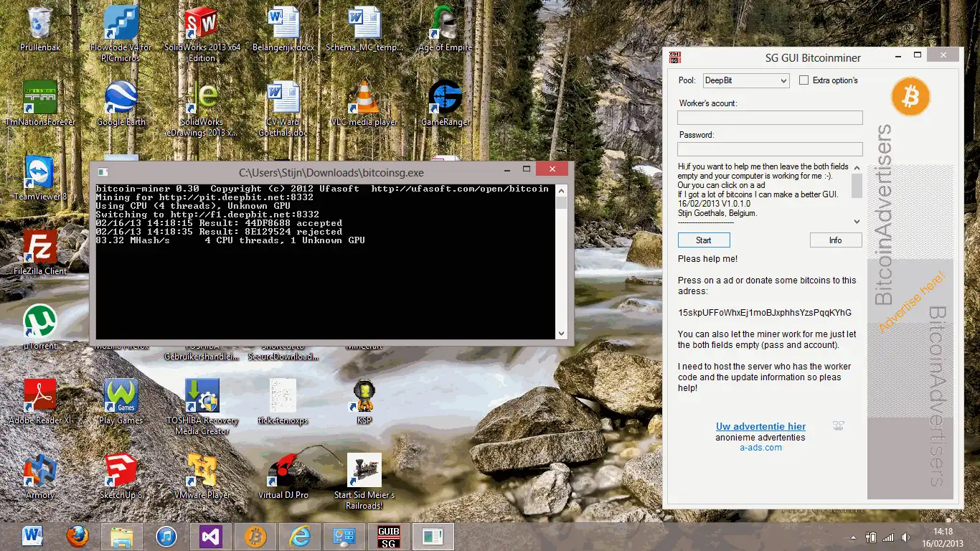Open network signal icon in tray
Image resolution: width=980 pixels, height=551 pixels.
click(x=889, y=537)
